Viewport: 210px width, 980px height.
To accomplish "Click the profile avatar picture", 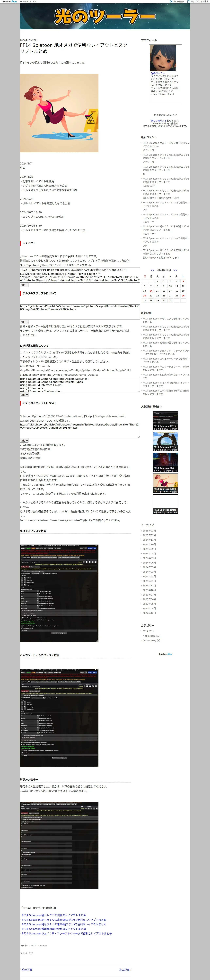I will (163, 58).
